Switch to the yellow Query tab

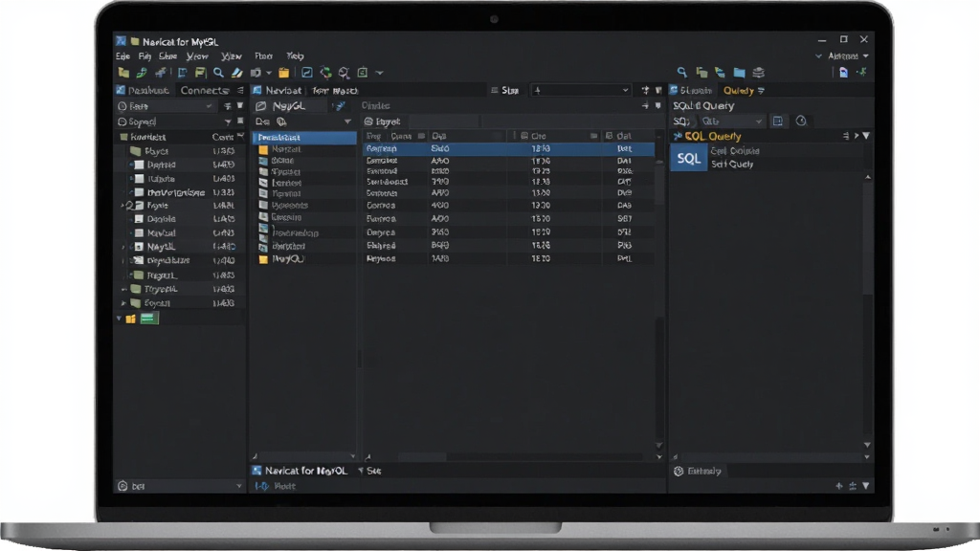tap(739, 91)
